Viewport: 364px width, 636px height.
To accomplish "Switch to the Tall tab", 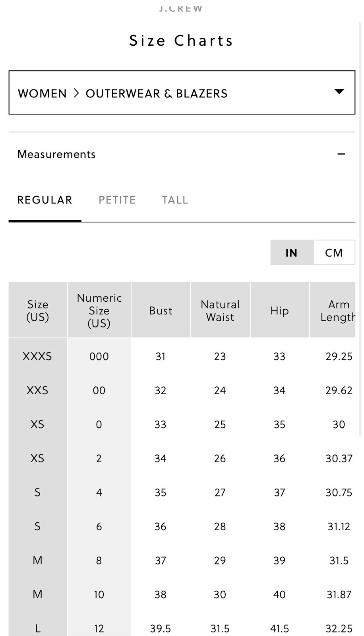I will (x=175, y=200).
